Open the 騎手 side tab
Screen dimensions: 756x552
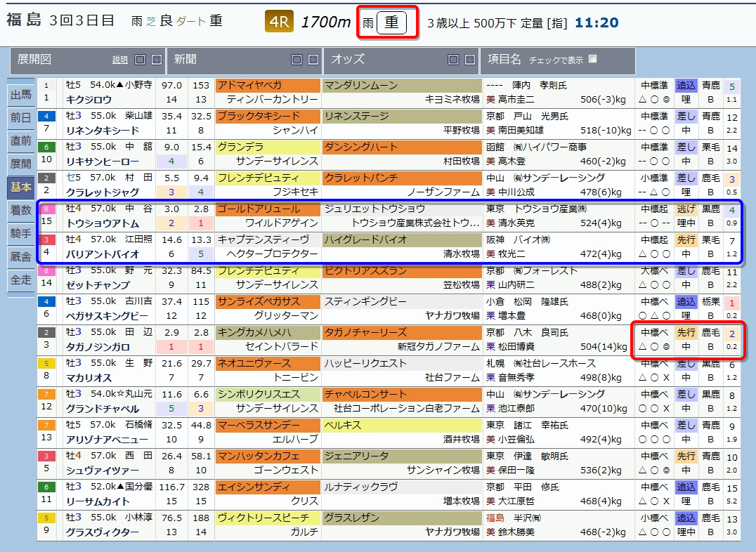21,233
